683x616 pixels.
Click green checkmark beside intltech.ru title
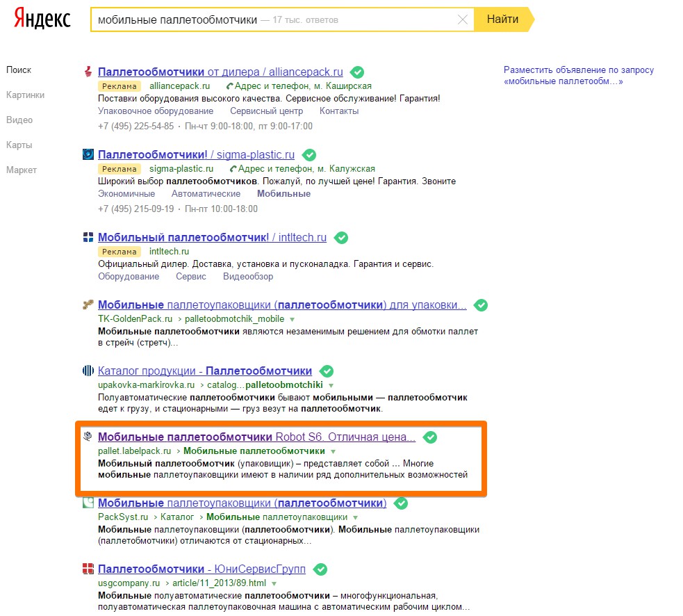point(340,238)
